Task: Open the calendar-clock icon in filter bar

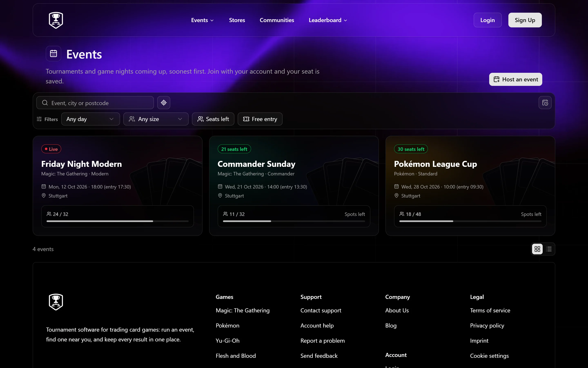Action: tap(545, 103)
